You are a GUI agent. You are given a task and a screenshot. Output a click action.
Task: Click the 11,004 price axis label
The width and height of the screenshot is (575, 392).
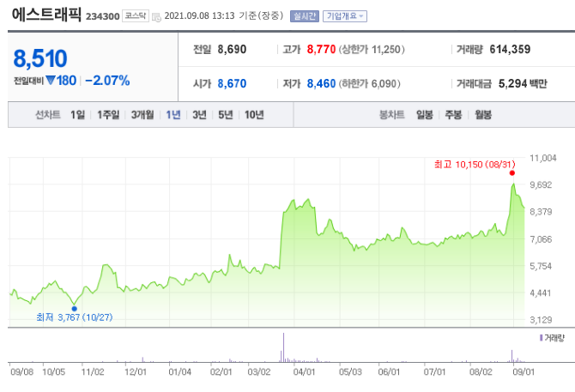(543, 158)
